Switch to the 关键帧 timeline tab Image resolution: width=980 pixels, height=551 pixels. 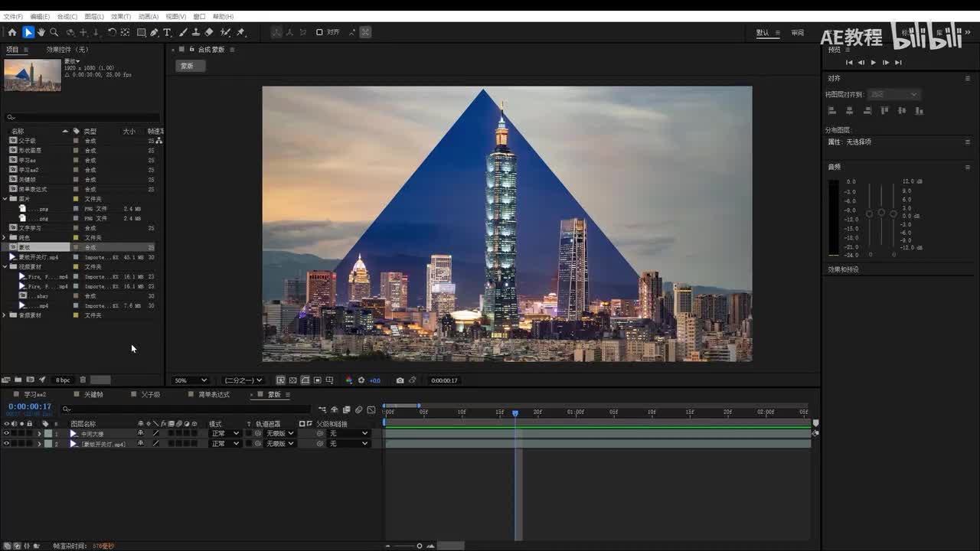pyautogui.click(x=93, y=395)
